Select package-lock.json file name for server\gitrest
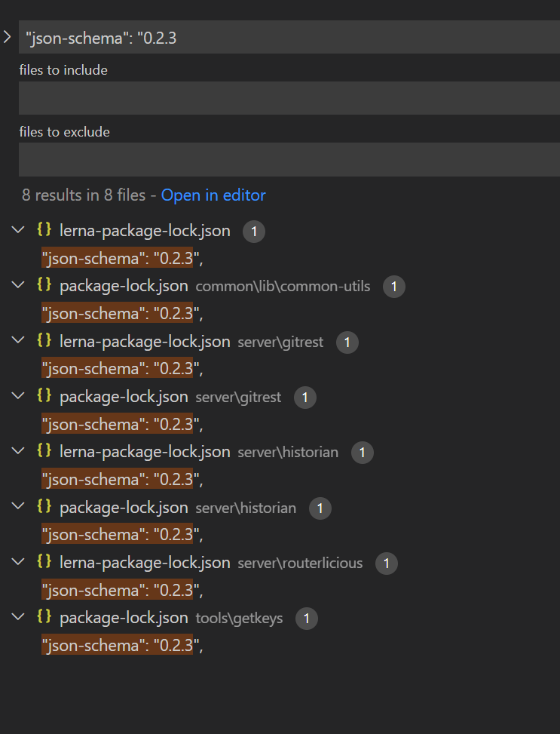560x734 pixels. [124, 397]
